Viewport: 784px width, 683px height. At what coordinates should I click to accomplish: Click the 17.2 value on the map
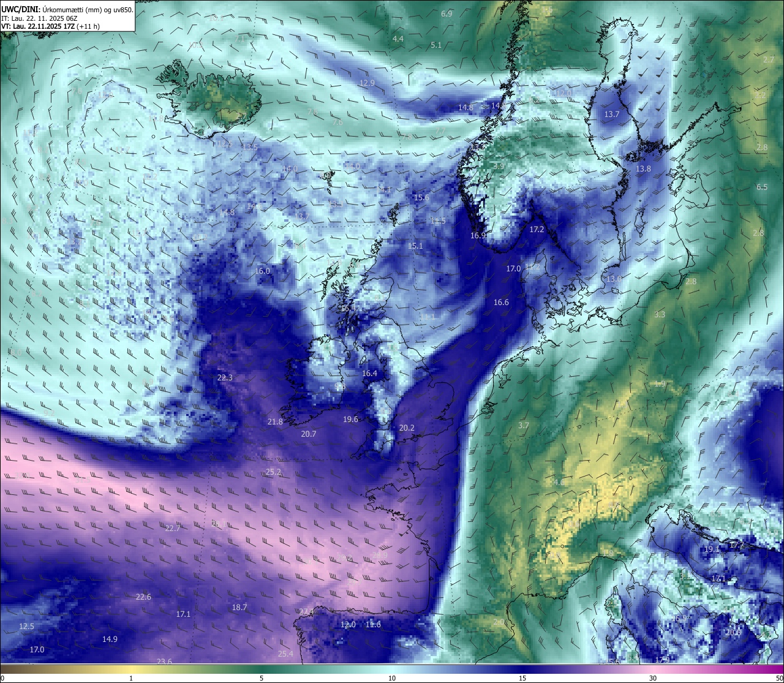[537, 229]
